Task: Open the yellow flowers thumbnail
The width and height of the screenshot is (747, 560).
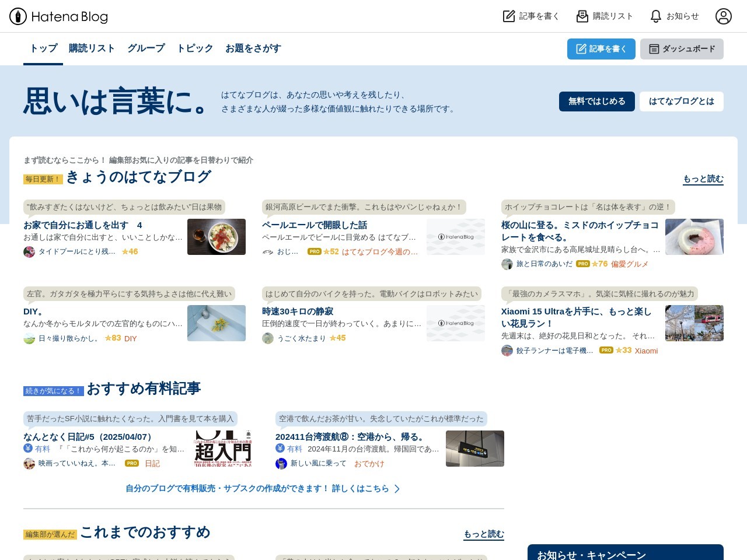Action: 217,323
